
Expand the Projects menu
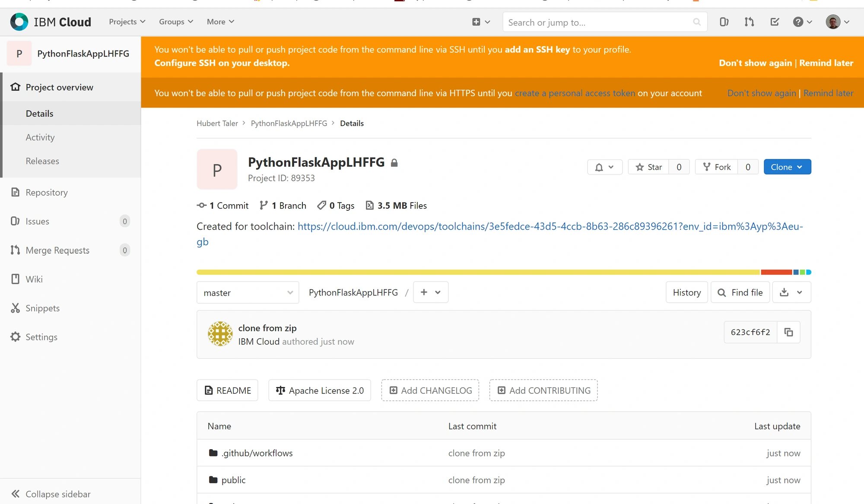(x=127, y=22)
